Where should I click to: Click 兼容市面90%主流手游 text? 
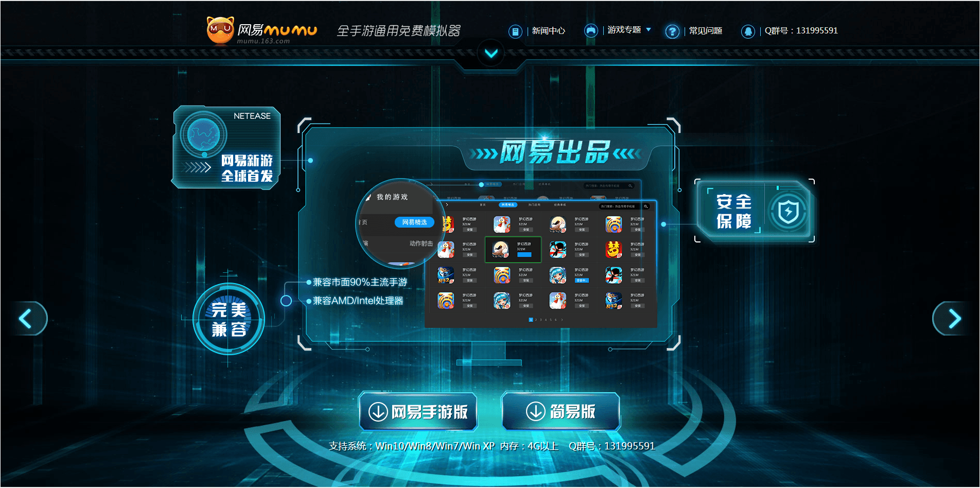click(360, 282)
